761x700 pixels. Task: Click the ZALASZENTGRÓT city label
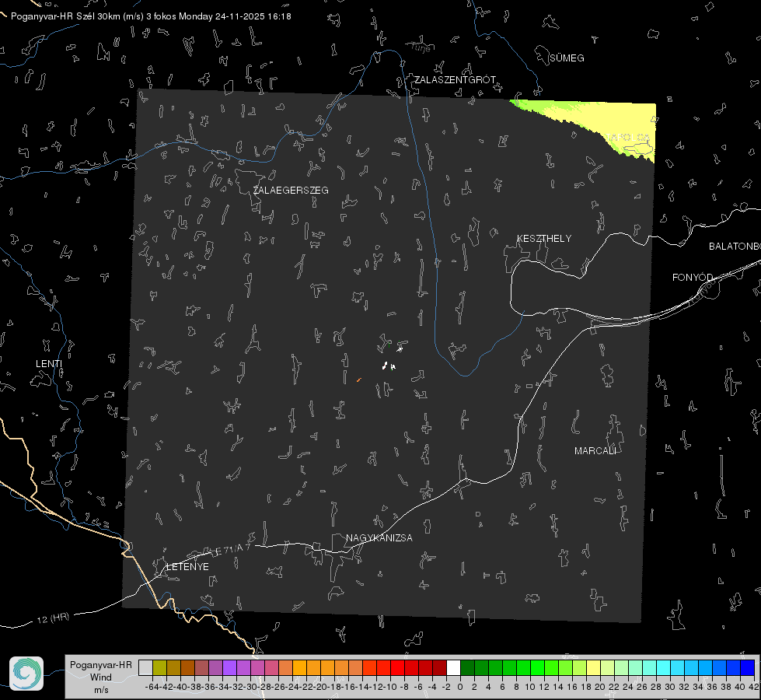pyautogui.click(x=455, y=79)
